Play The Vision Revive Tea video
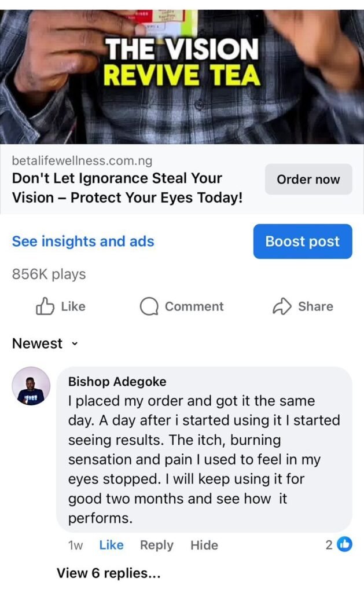364x593 pixels. point(182,77)
